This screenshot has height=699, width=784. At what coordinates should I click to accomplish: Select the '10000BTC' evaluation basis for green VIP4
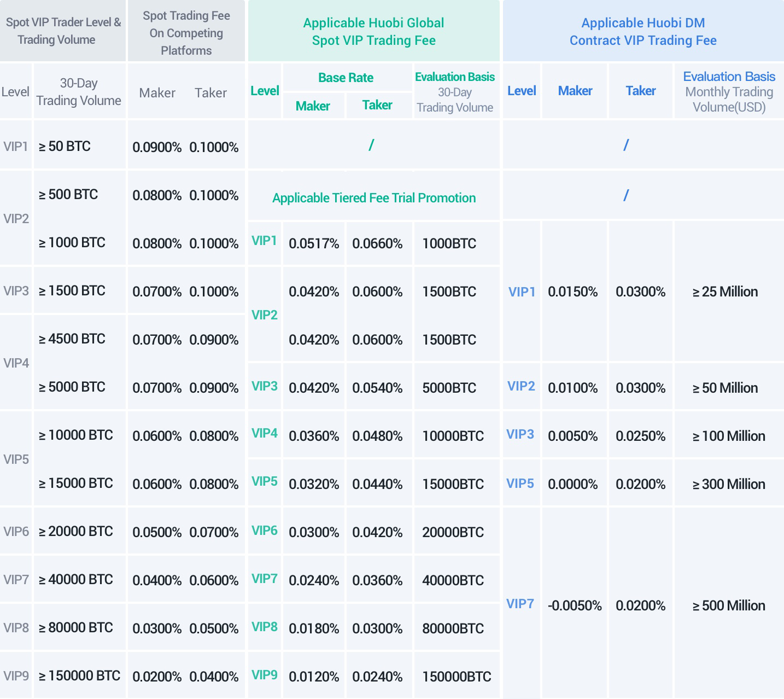click(453, 436)
